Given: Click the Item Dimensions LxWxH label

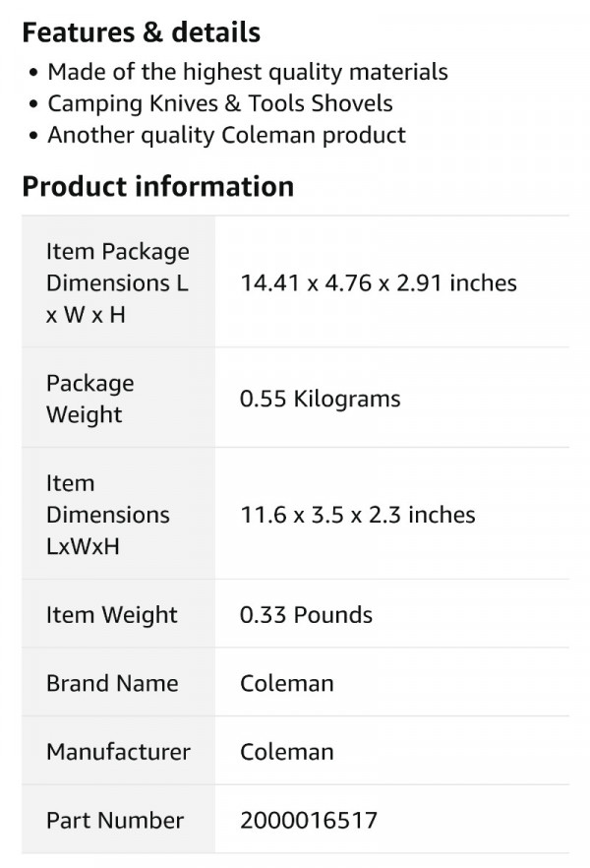Looking at the screenshot, I should point(108,515).
